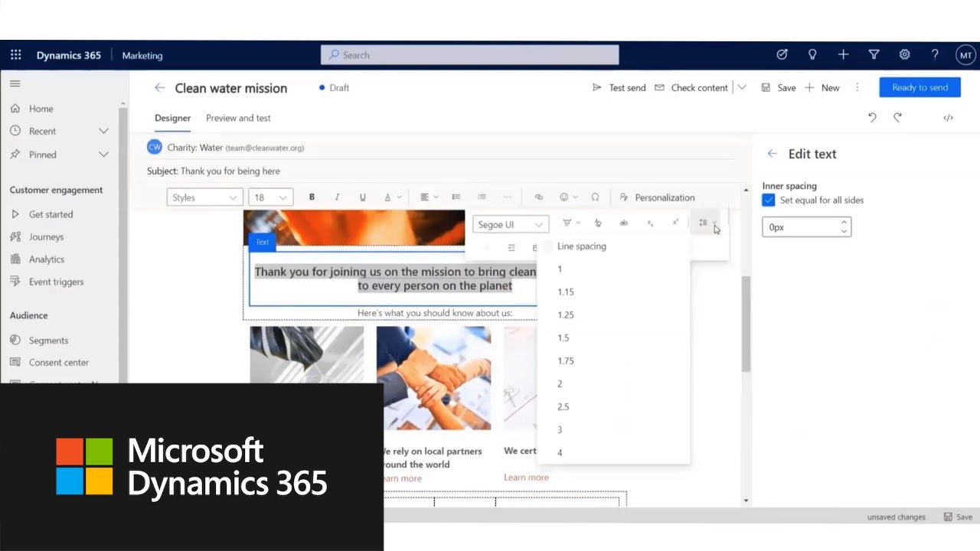Screen dimensions: 980x551
Task: Expand the Recent section
Action: click(x=103, y=132)
